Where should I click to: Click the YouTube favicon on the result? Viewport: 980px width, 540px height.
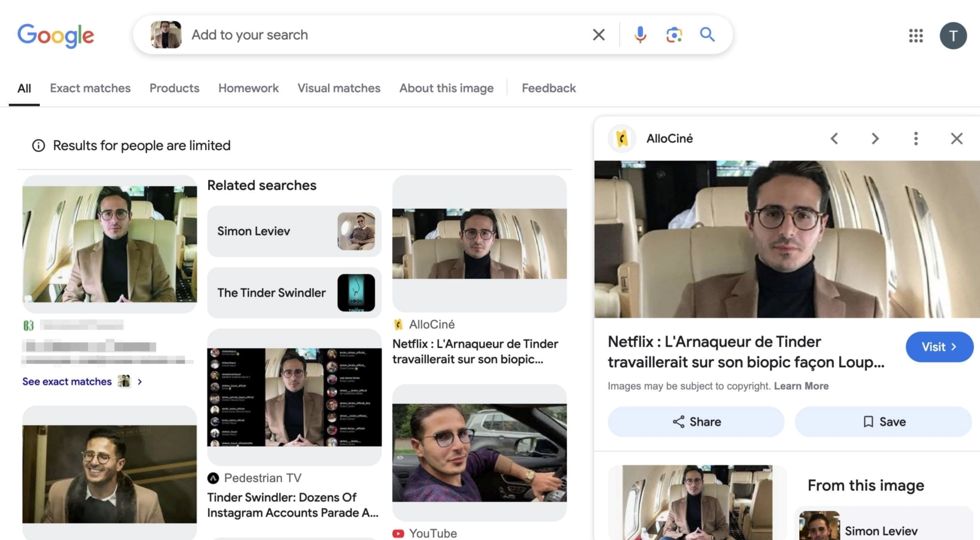click(398, 533)
